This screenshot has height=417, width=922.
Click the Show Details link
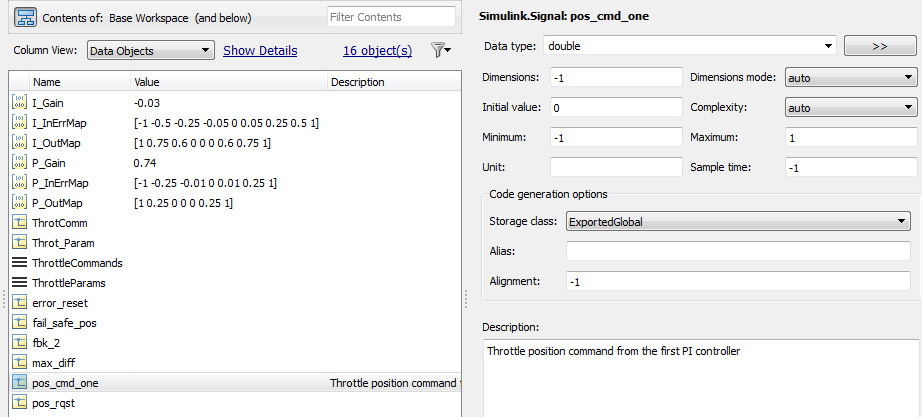click(x=260, y=50)
